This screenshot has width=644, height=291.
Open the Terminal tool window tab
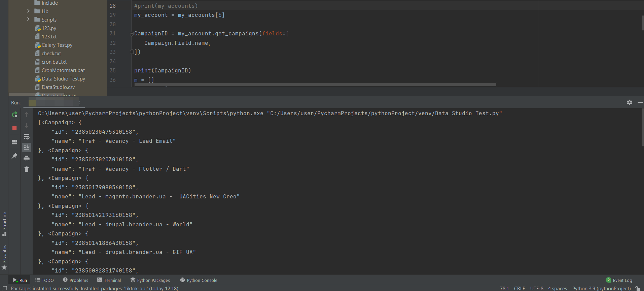[x=109, y=280]
